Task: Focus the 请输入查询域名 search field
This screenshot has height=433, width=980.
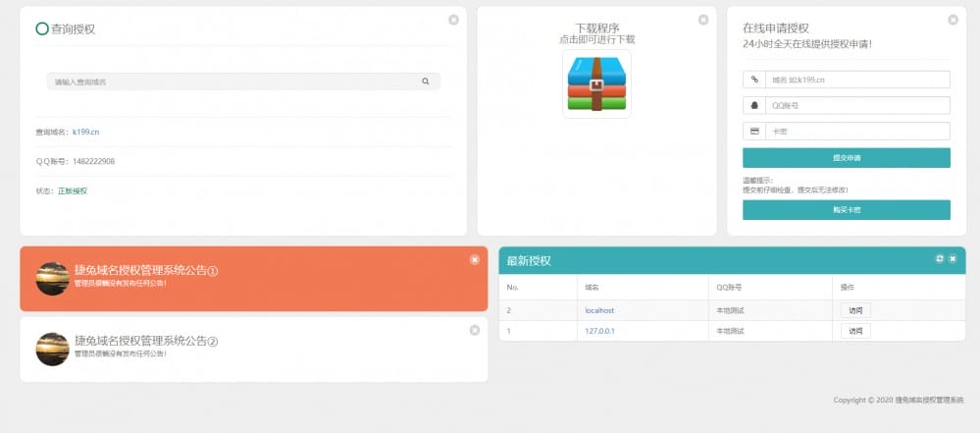Action: (x=235, y=81)
